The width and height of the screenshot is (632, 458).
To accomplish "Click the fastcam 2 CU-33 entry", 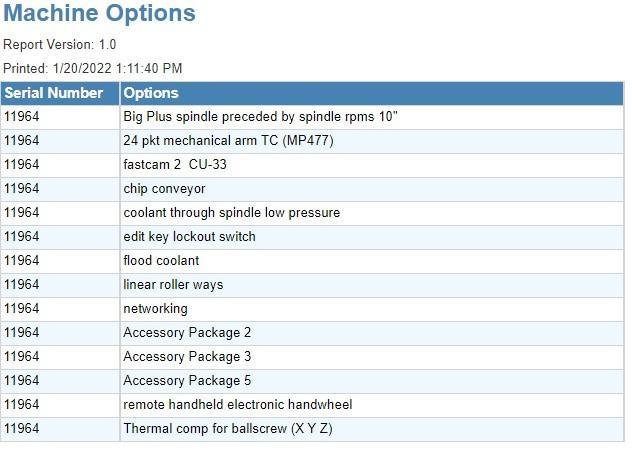I will (x=175, y=164).
